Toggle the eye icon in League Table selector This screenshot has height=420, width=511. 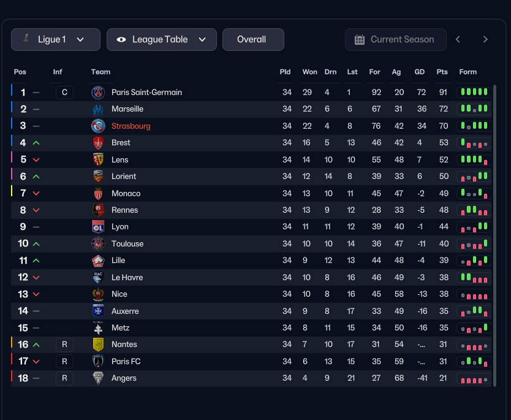coord(121,39)
